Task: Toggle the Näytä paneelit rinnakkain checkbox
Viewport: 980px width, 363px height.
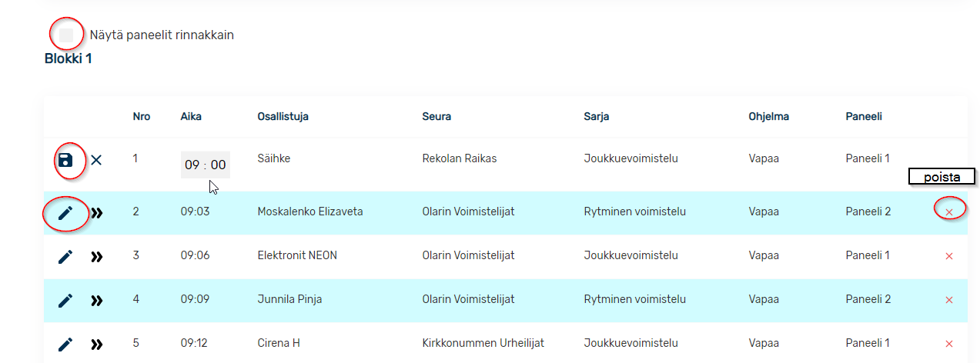Action: coord(66,35)
